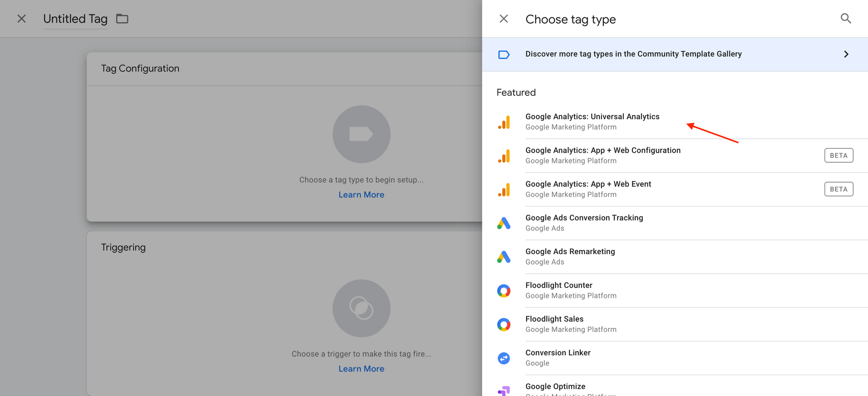Click BETA badge for App + Web Configuration

pyautogui.click(x=838, y=155)
